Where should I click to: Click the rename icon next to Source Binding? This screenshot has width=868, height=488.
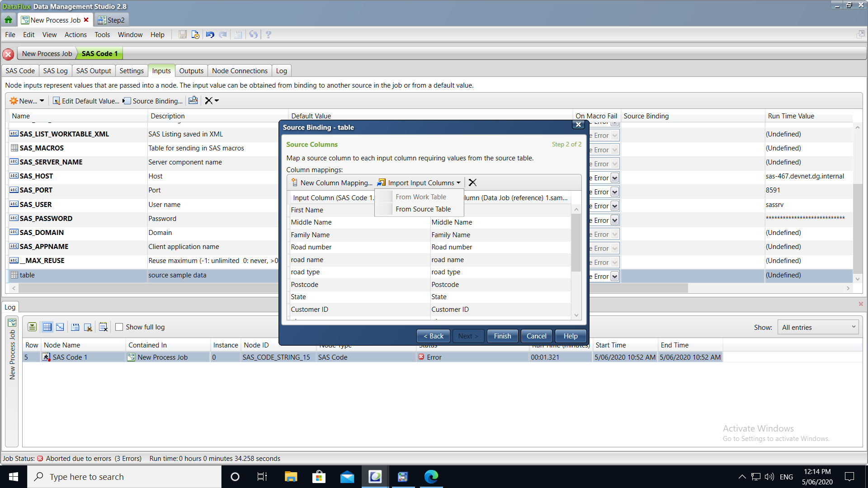click(193, 101)
